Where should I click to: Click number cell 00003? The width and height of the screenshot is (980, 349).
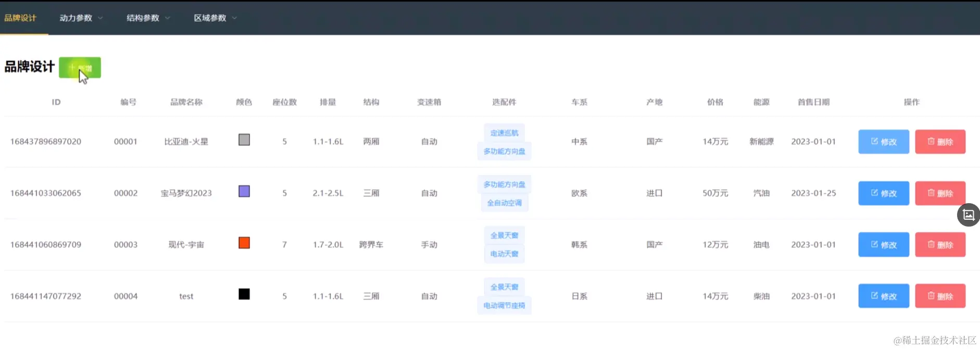coord(126,245)
